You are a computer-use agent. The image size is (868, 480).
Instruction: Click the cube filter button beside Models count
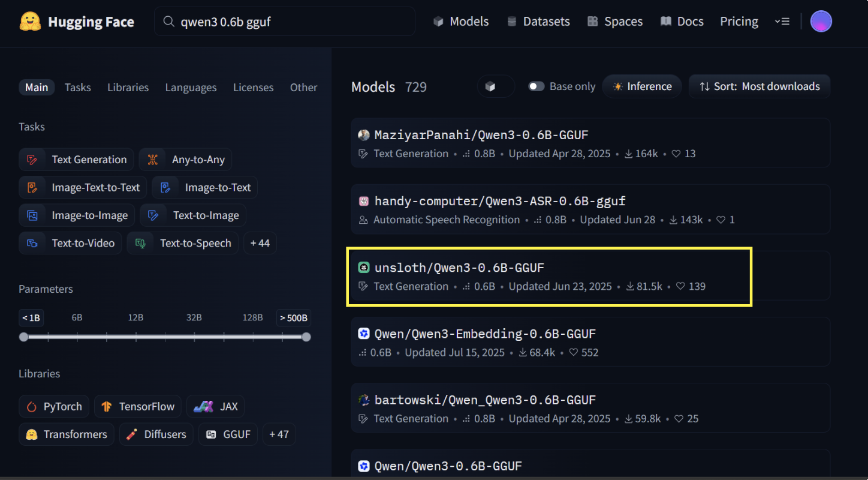[x=496, y=86]
